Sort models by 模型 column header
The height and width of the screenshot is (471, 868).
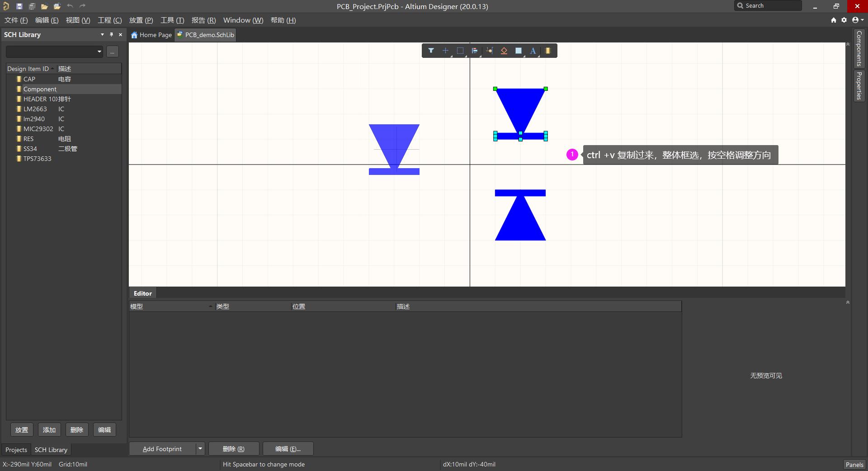click(171, 306)
